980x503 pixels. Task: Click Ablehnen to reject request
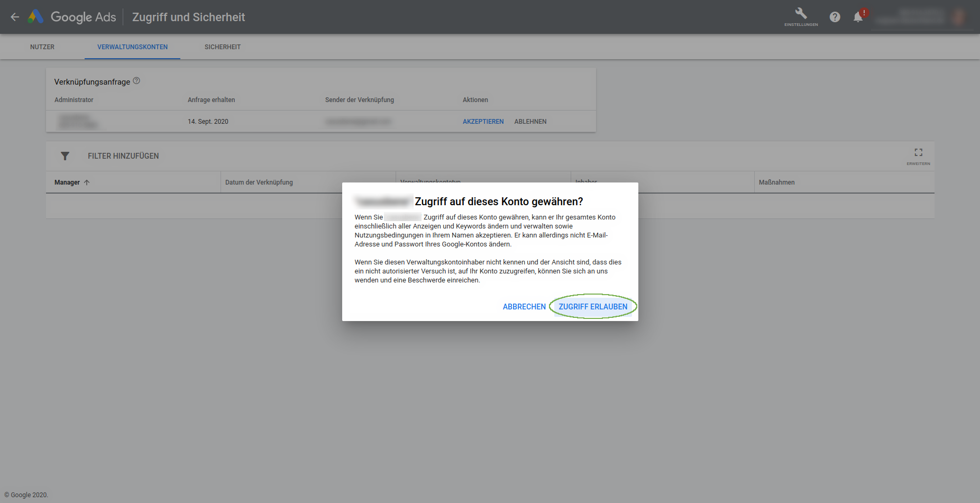click(530, 122)
